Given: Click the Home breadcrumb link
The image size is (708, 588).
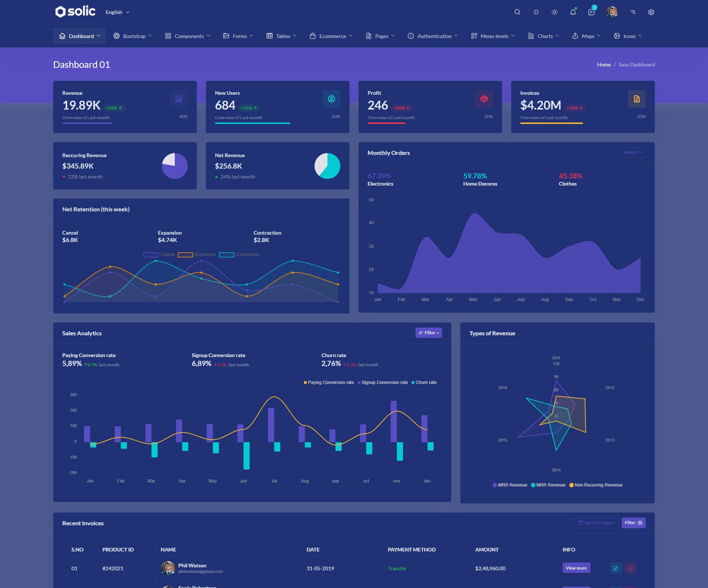Looking at the screenshot, I should pyautogui.click(x=604, y=65).
